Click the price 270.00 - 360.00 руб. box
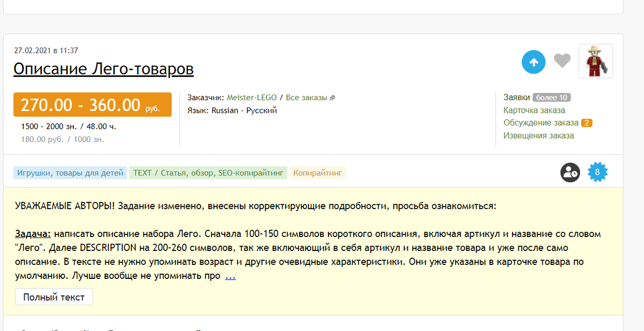The height and width of the screenshot is (331, 644). 92,105
